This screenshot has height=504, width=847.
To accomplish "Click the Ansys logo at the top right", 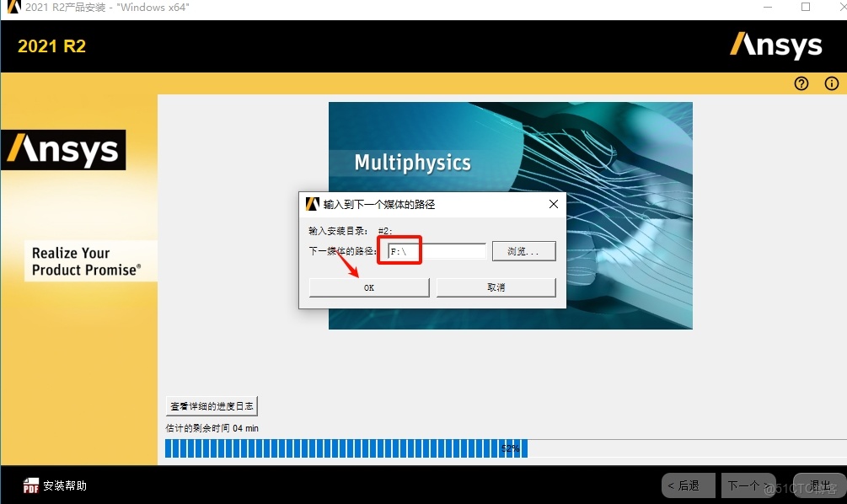I will click(x=776, y=47).
